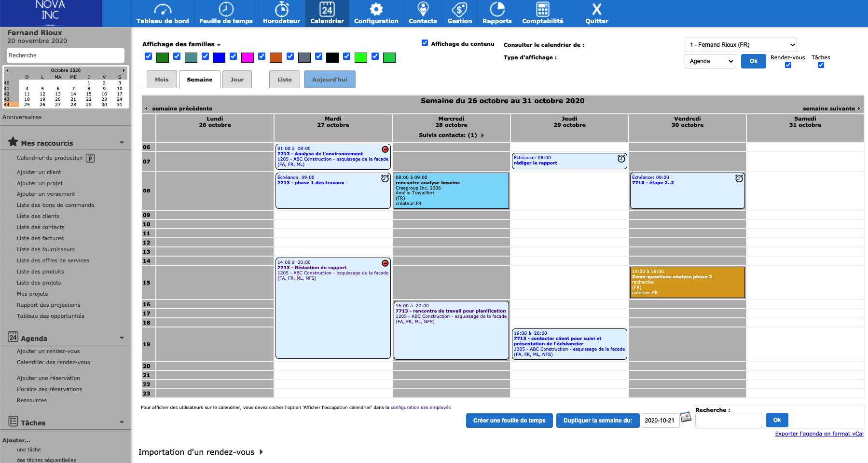The image size is (868, 463).
Task: Open the Horodateur stopwatch icon
Action: 281,10
